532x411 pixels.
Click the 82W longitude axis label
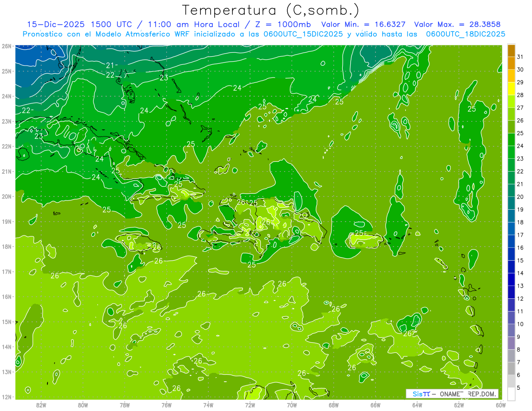pos(41,405)
